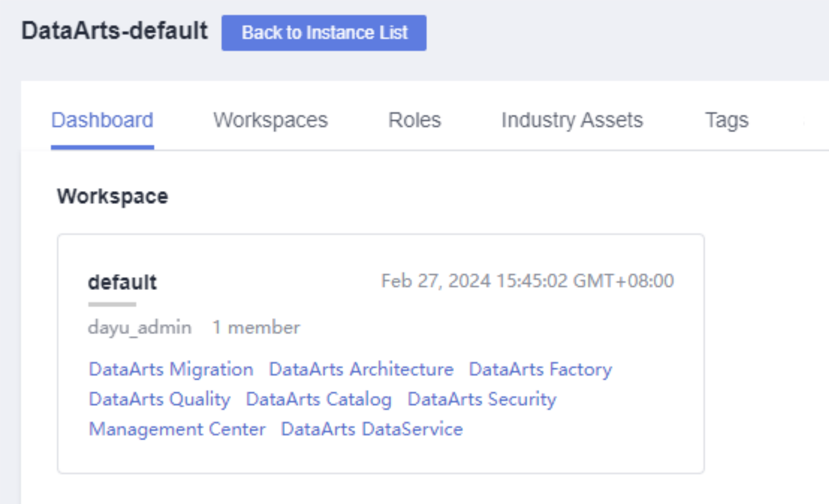Switch to the Workspaces tab

[x=271, y=120]
